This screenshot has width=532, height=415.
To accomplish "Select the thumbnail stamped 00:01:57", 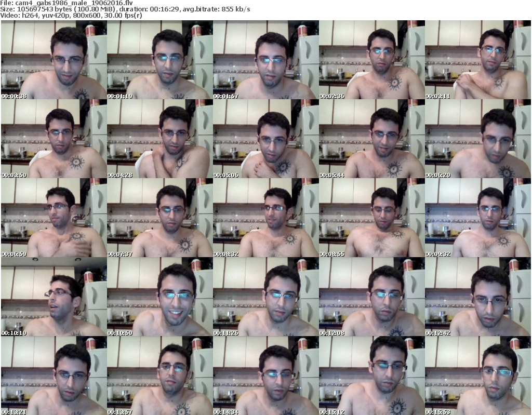I will click(x=265, y=60).
